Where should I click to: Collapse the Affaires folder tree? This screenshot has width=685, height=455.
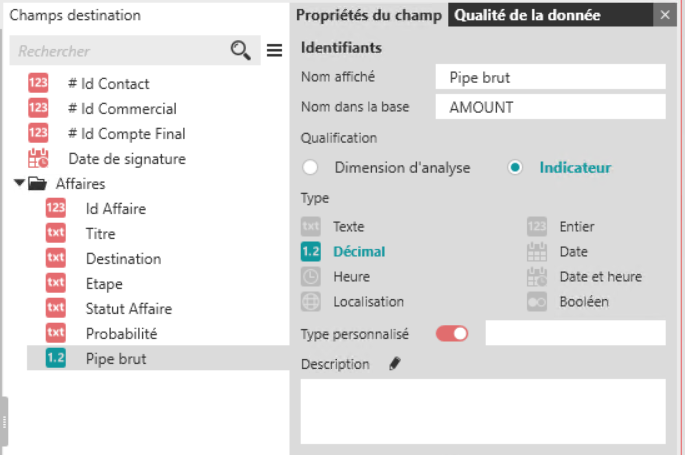(x=20, y=184)
